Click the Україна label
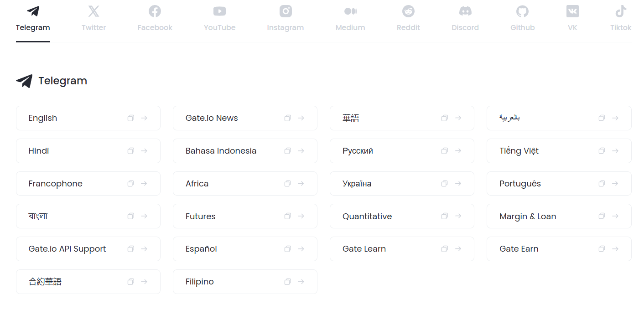Screen dimensions: 644x315 coord(357,184)
